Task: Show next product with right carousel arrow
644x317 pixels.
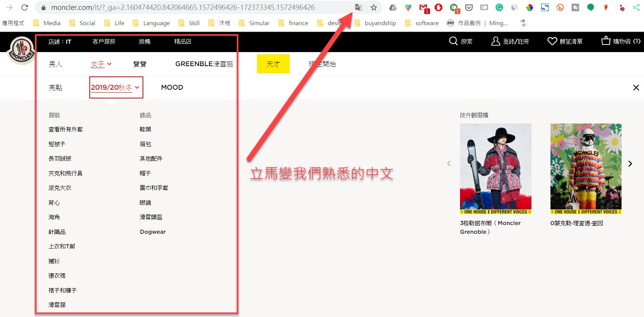Action: pos(630,163)
